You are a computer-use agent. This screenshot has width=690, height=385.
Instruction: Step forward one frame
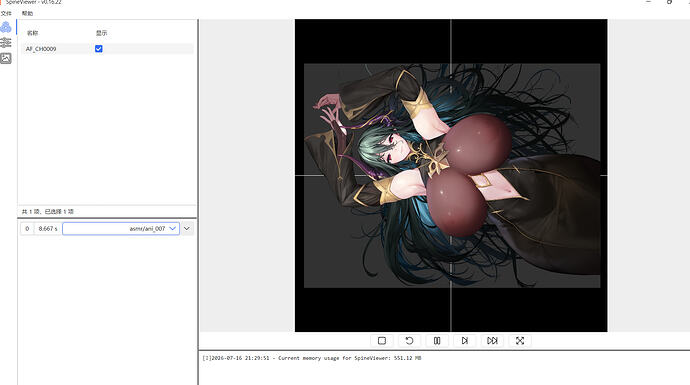point(465,341)
